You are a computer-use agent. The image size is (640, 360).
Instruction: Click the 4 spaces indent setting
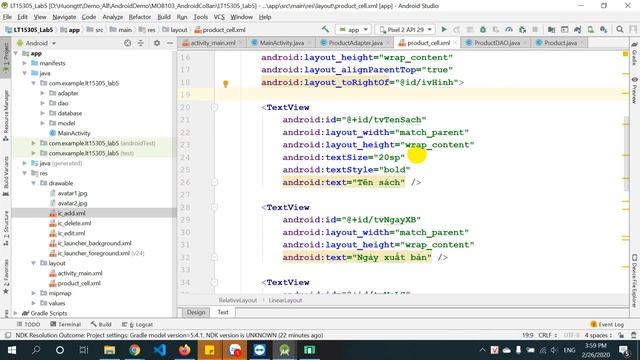click(598, 335)
